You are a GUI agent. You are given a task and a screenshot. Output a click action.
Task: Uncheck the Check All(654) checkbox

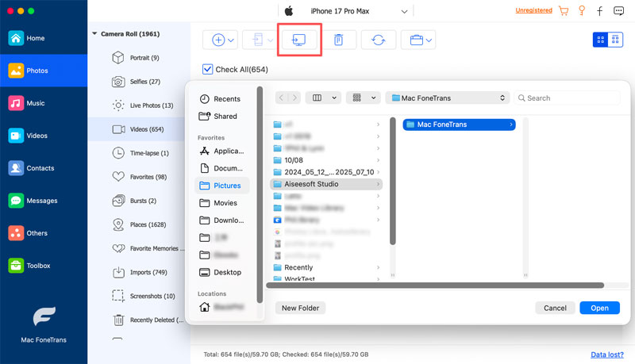207,69
